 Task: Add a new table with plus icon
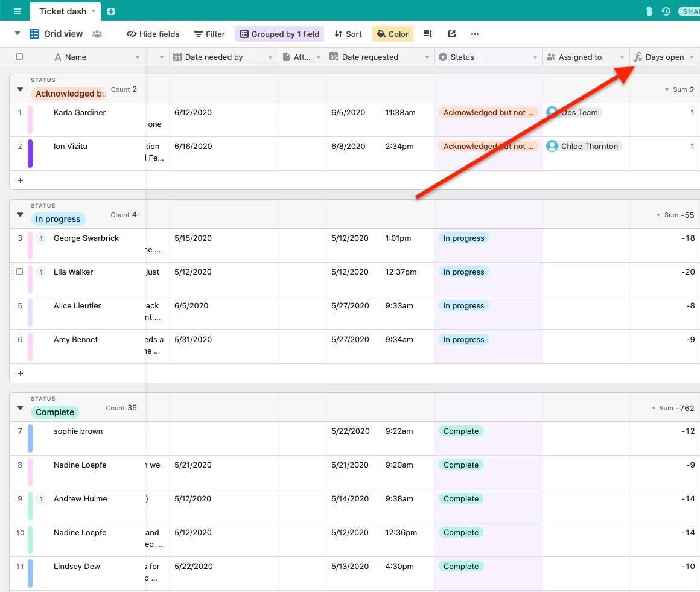click(x=111, y=11)
